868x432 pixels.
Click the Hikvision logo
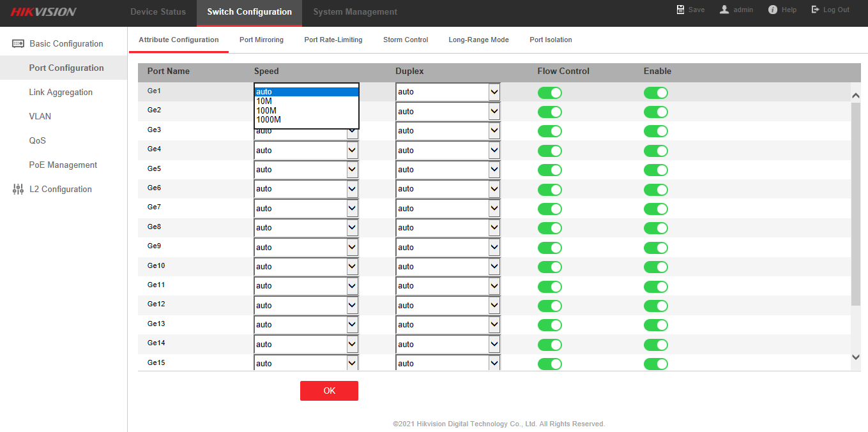click(x=43, y=12)
